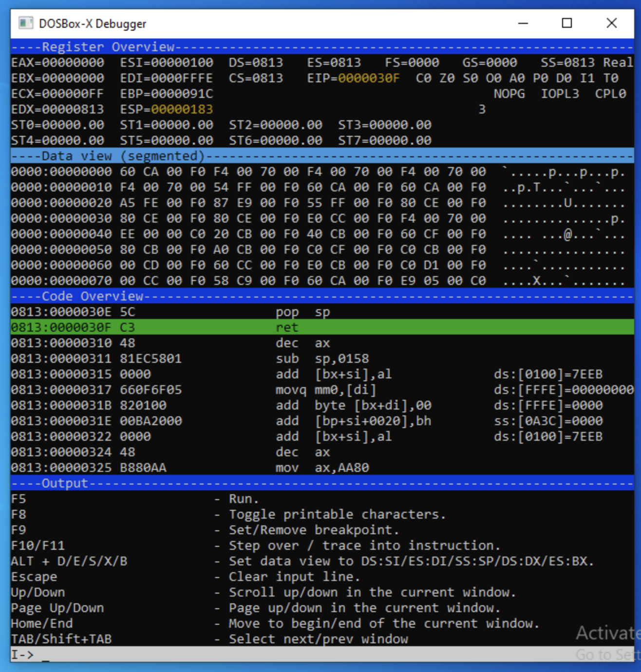
Task: Click the Data view (segmented) header
Action: 322,156
